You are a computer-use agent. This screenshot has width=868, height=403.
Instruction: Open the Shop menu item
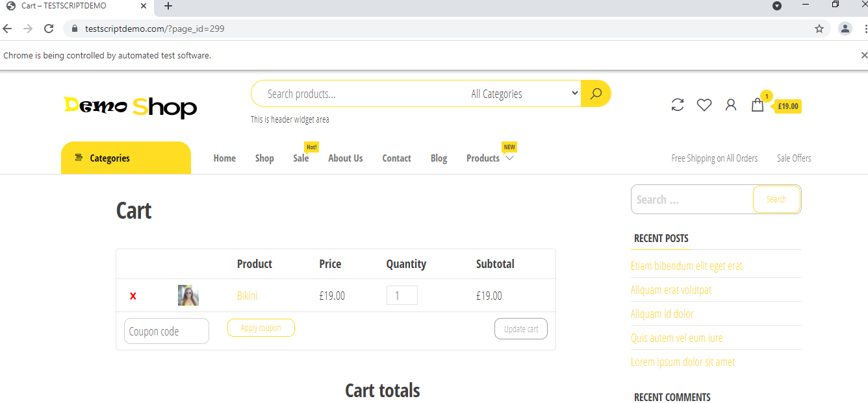[x=264, y=158]
